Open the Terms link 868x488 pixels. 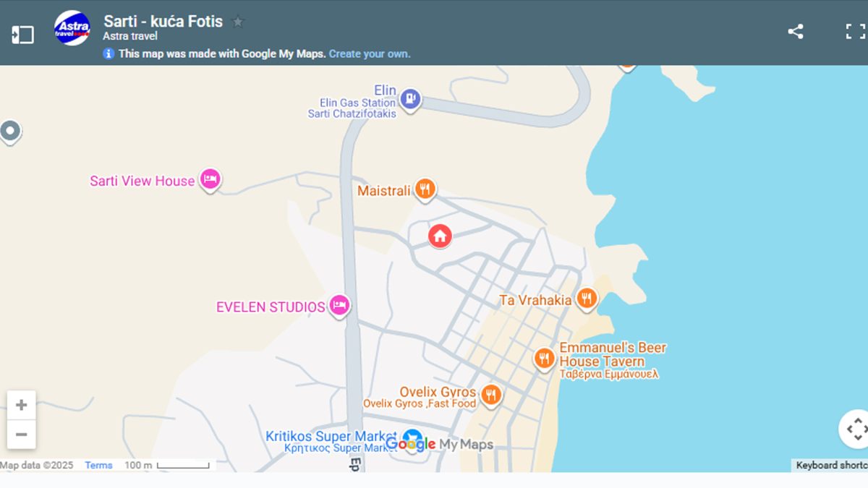click(98, 466)
